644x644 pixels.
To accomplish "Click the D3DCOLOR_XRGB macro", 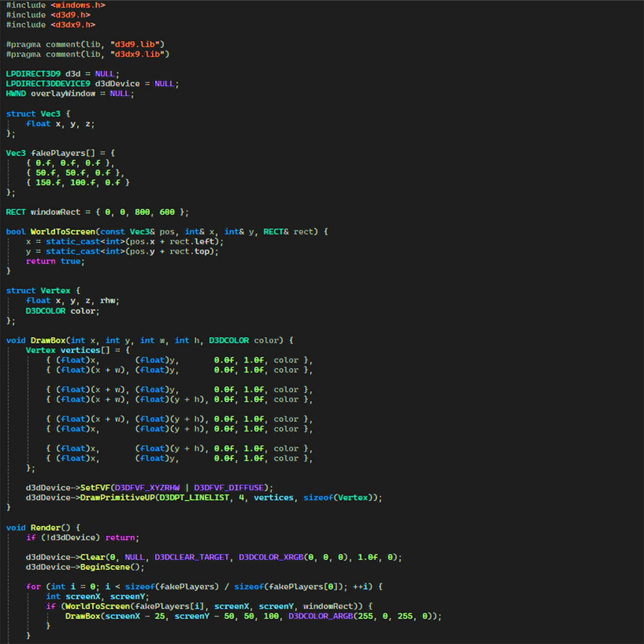I will [271, 557].
